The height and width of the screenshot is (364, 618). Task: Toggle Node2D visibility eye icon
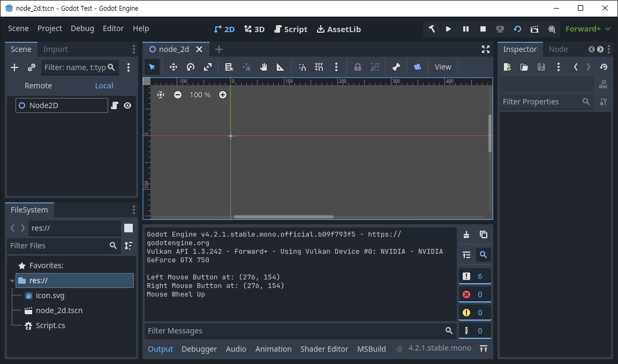127,105
